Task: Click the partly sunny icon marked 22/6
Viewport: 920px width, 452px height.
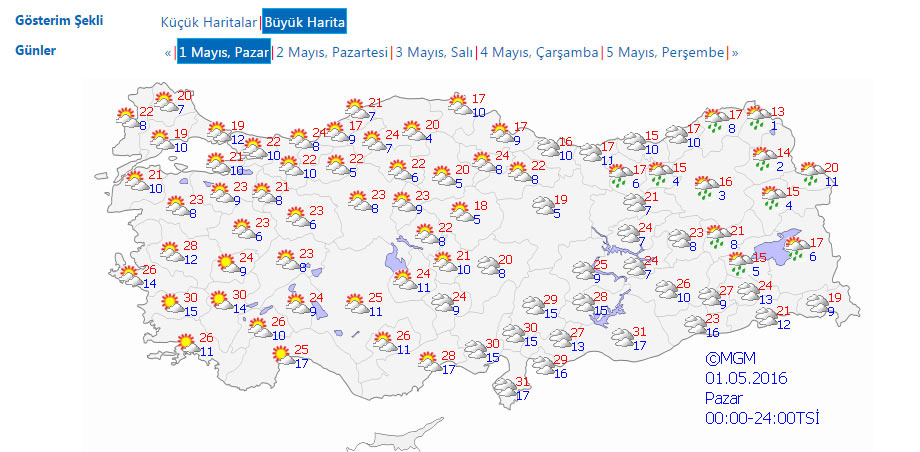Action: point(400,170)
